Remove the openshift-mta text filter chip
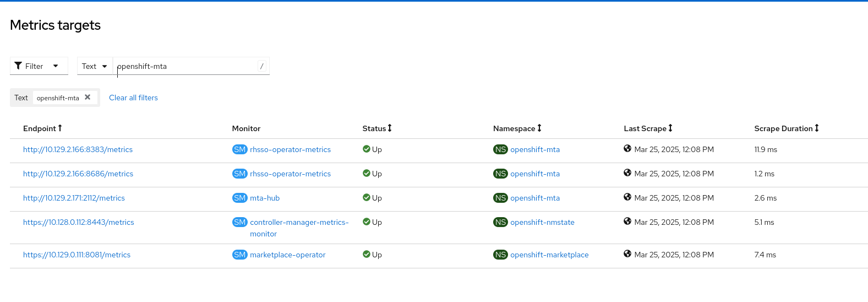The image size is (868, 302). tap(88, 98)
